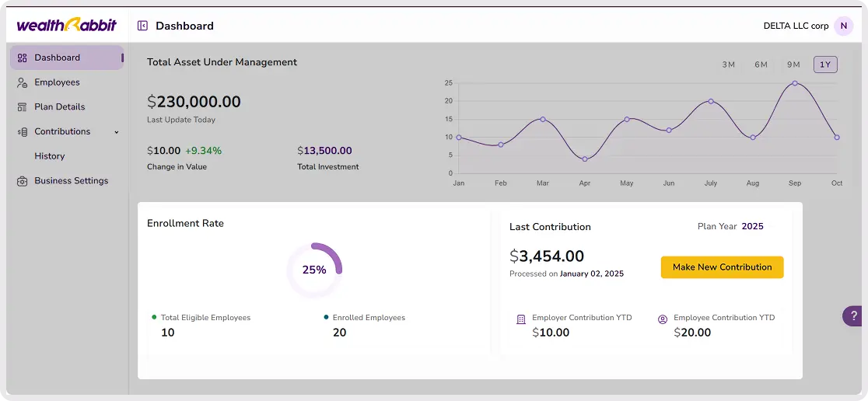Switch chart to 9M range

click(x=793, y=65)
